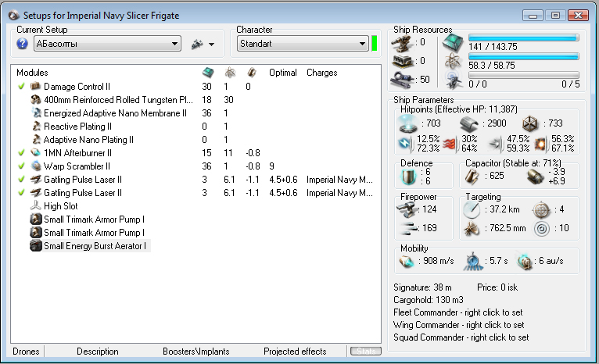The height and width of the screenshot is (364, 599).
Task: Select the first Gatling Pulse Laser II icon
Action: (35, 180)
